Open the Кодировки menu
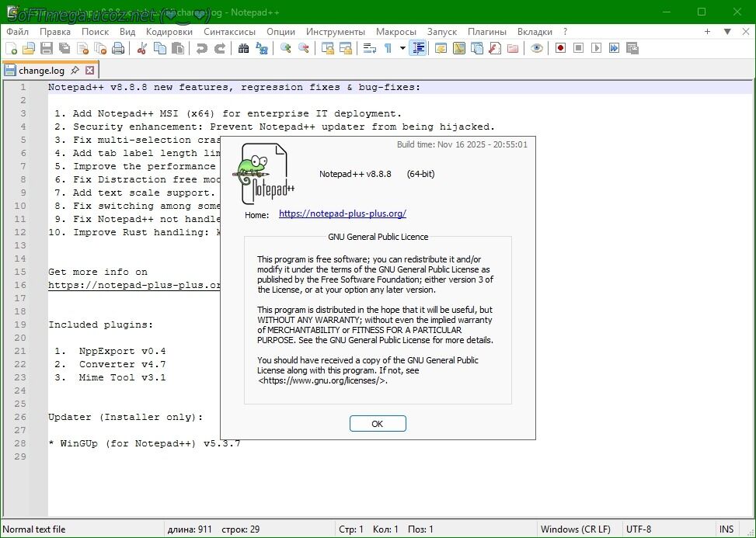 [x=169, y=32]
